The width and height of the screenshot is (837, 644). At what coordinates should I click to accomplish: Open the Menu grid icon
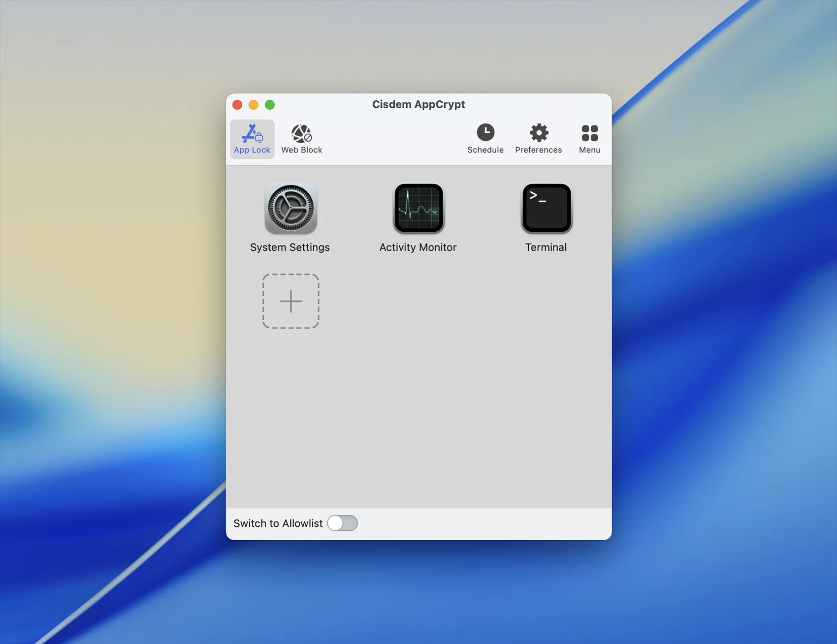pos(590,139)
